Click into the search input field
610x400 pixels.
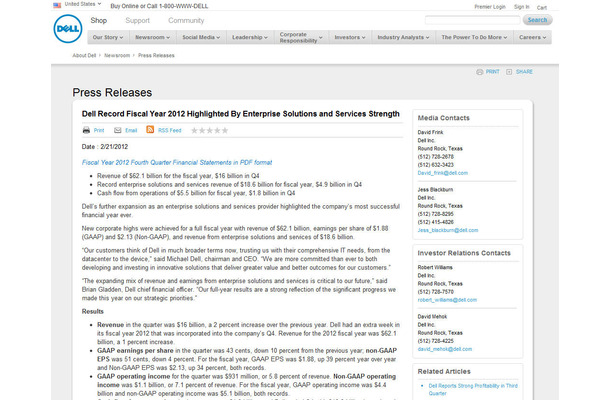(x=472, y=20)
